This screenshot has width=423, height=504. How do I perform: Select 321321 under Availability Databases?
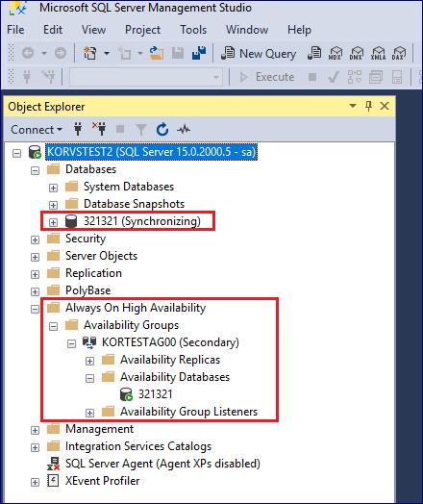156,394
